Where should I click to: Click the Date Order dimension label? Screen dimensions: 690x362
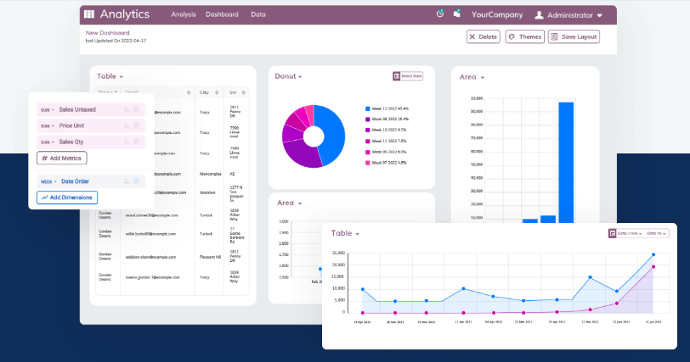click(75, 181)
